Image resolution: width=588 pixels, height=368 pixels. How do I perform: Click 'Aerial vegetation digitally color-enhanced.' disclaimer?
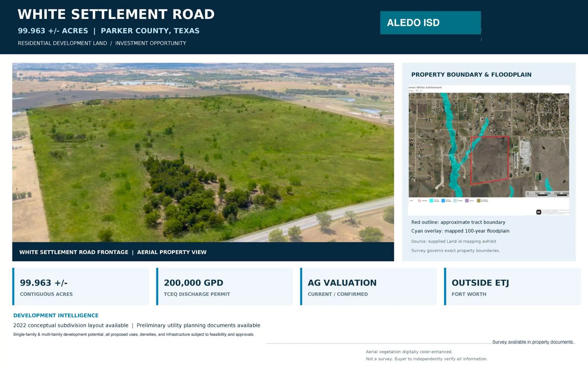[409, 352]
